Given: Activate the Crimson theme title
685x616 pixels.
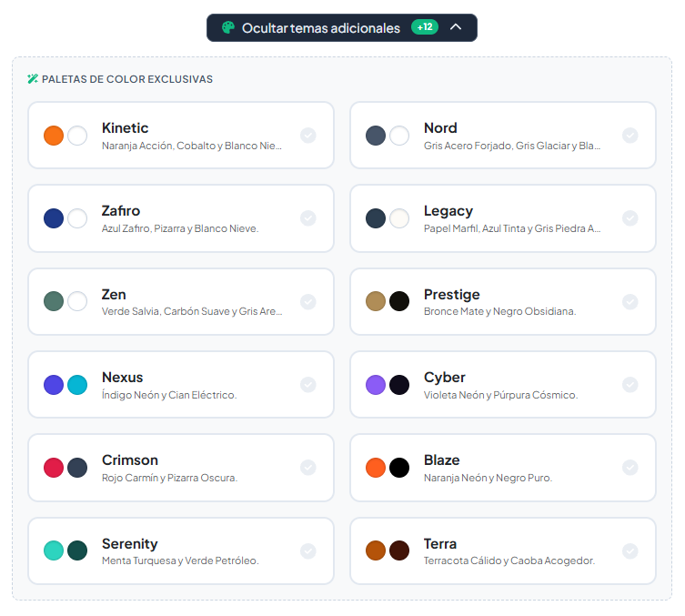Looking at the screenshot, I should point(130,460).
